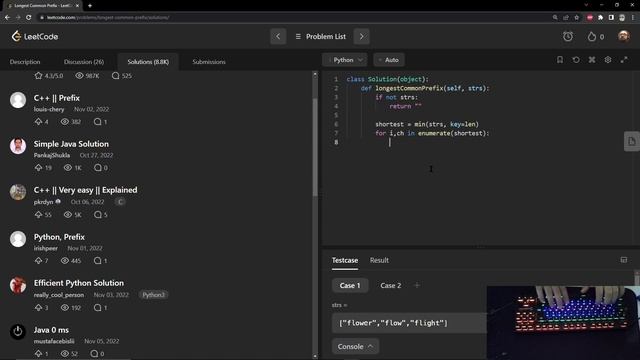
Task: Open a new browser tab
Action: (x=90, y=6)
